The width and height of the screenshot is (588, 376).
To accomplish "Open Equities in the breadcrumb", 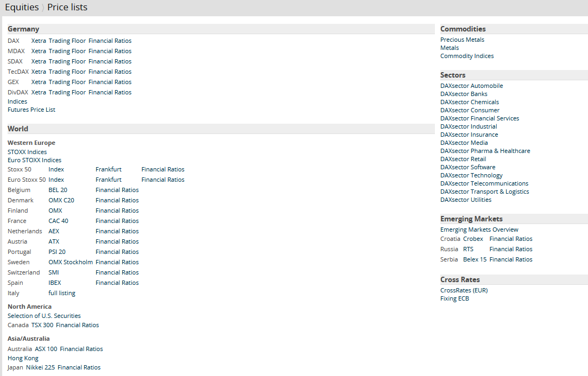I will point(22,8).
